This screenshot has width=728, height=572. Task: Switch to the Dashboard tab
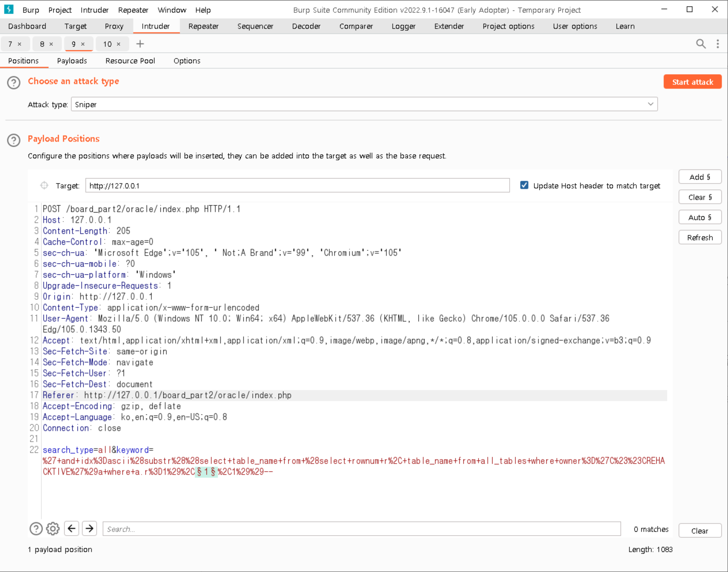click(27, 26)
